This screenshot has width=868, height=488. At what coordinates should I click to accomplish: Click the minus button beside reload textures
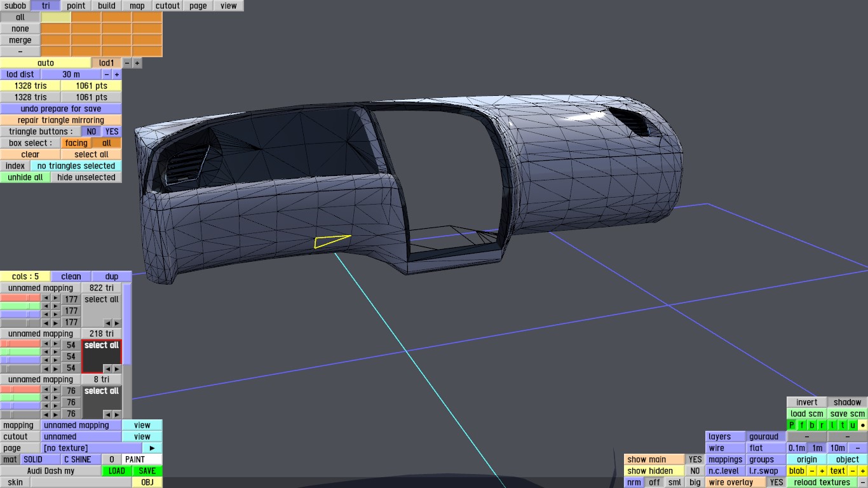[x=862, y=482]
